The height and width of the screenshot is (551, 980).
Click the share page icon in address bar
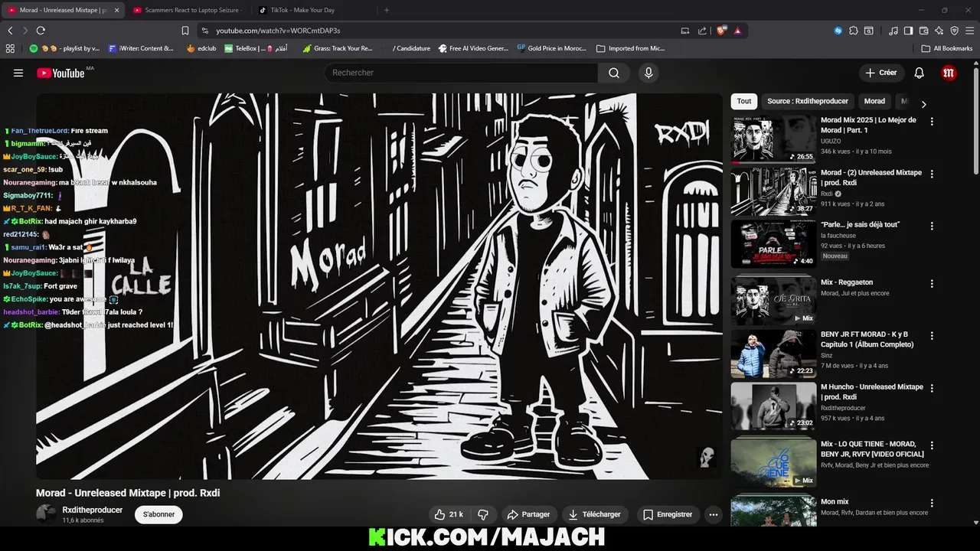(702, 31)
